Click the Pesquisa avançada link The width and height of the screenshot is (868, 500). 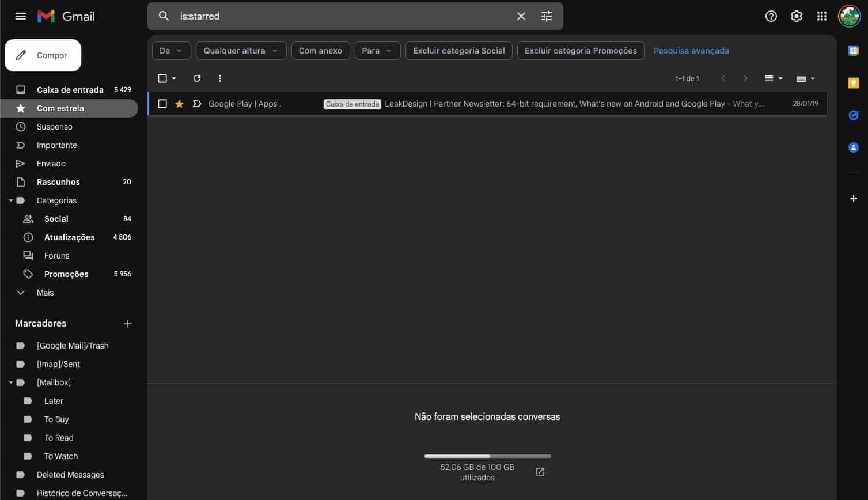pyautogui.click(x=691, y=51)
